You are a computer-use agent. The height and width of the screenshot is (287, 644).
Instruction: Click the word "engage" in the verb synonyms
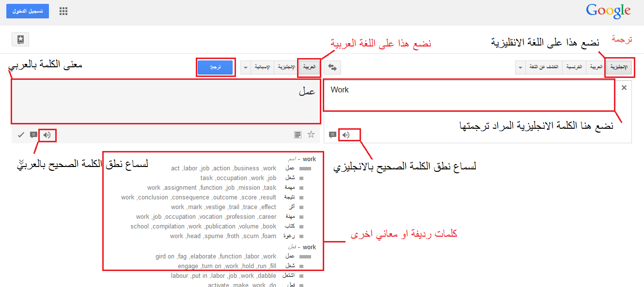pyautogui.click(x=188, y=266)
